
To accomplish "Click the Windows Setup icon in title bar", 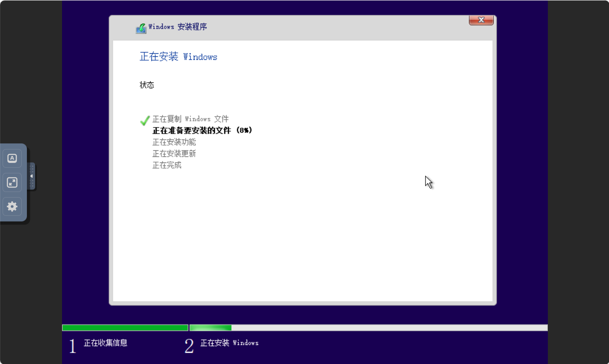I will (141, 28).
